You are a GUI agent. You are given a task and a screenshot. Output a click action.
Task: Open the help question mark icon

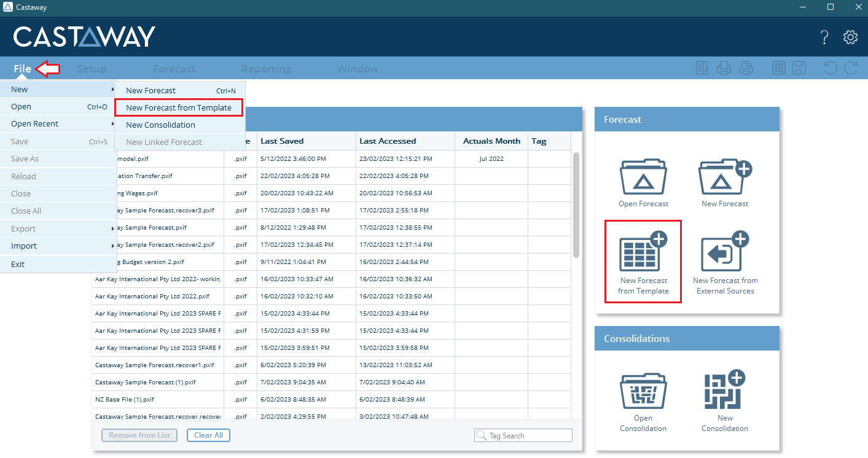(824, 37)
